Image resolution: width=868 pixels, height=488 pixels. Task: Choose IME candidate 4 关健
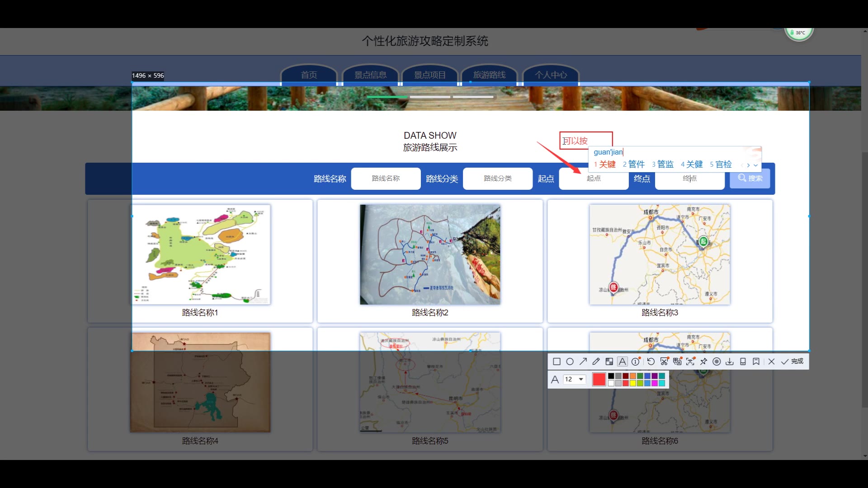click(x=692, y=164)
